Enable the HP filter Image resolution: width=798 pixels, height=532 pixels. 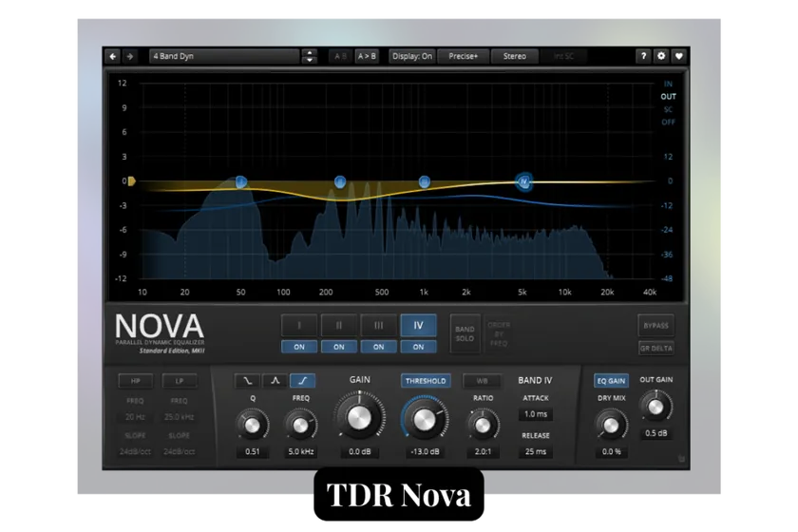point(135,381)
